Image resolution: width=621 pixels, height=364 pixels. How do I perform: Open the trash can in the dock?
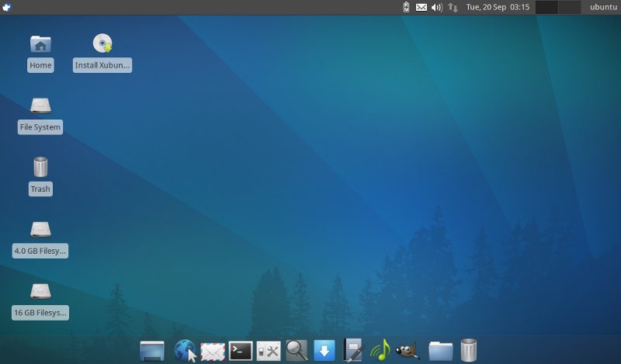point(468,351)
